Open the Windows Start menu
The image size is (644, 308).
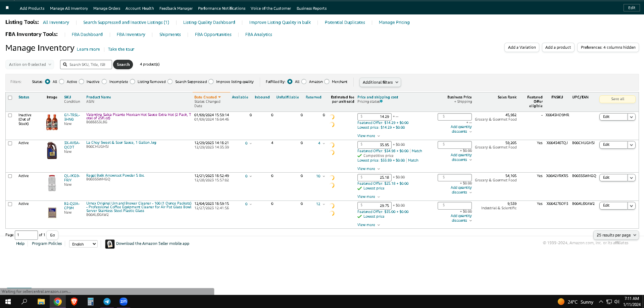click(x=8, y=302)
